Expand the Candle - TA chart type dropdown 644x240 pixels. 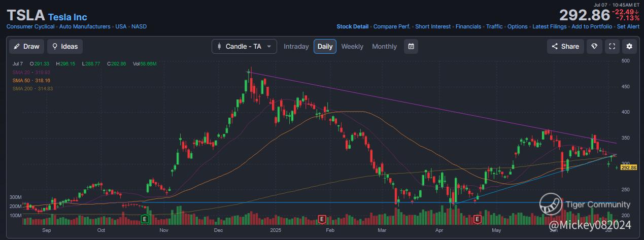[x=244, y=46]
